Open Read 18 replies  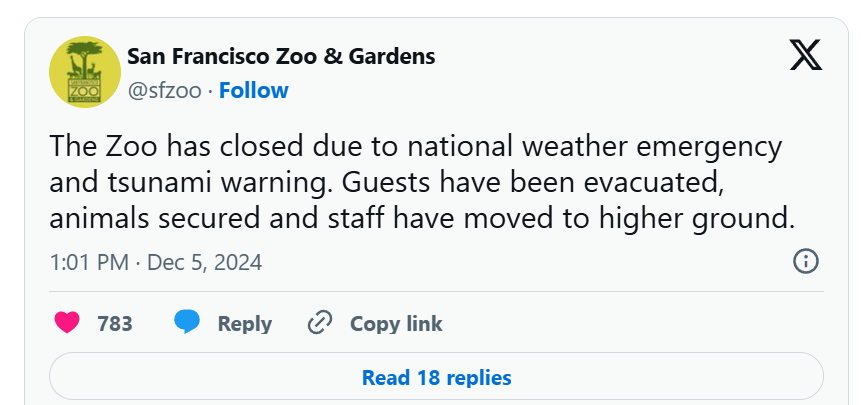click(437, 377)
